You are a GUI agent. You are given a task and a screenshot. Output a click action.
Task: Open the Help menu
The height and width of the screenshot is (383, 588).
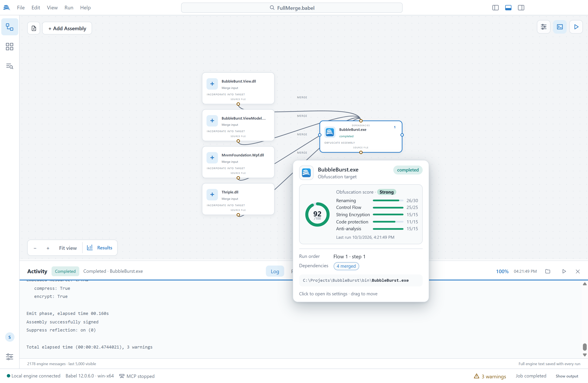point(85,8)
